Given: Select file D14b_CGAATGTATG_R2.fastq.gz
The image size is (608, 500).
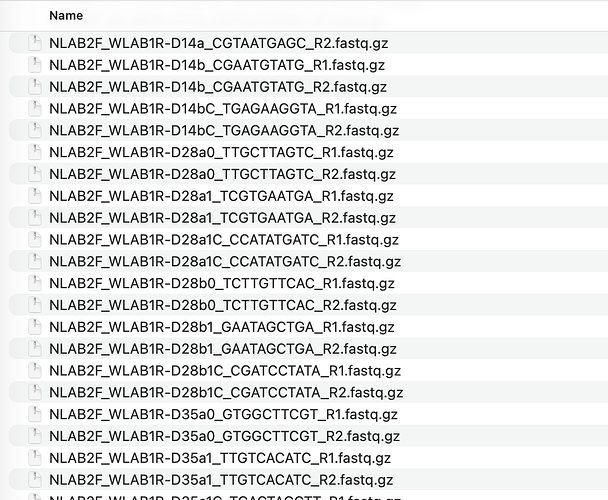Looking at the screenshot, I should pos(218,87).
